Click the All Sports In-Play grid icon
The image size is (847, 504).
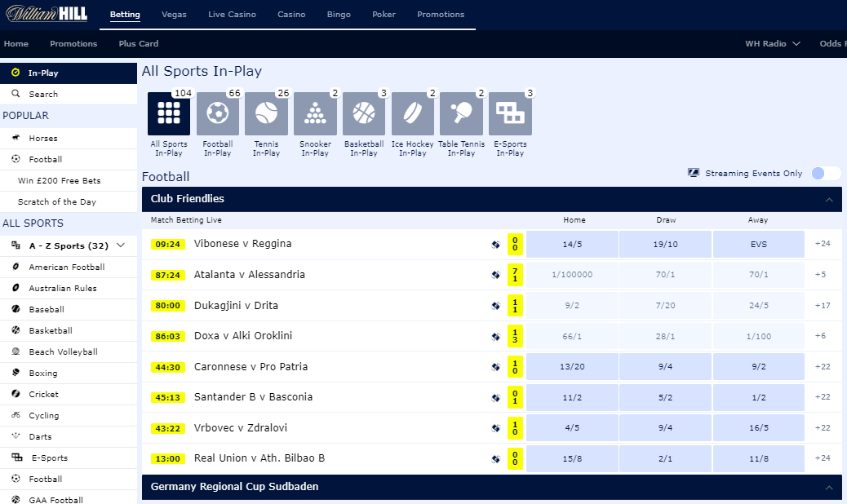point(169,114)
